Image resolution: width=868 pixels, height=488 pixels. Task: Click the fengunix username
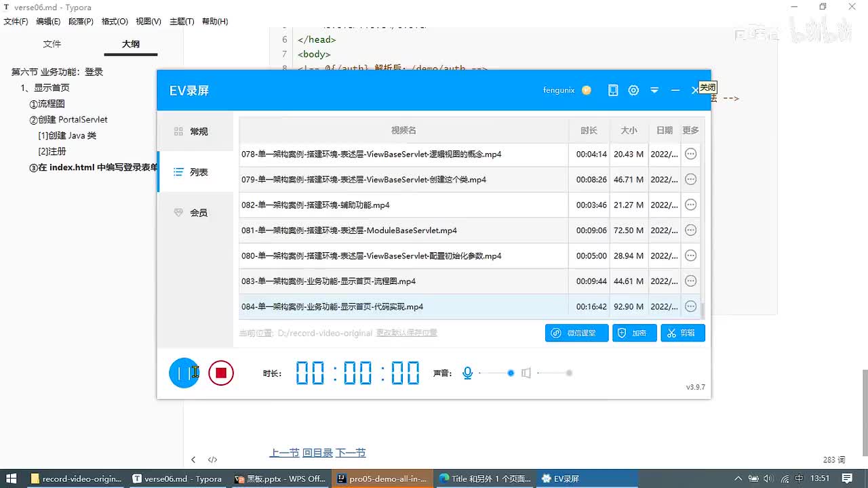tap(559, 90)
